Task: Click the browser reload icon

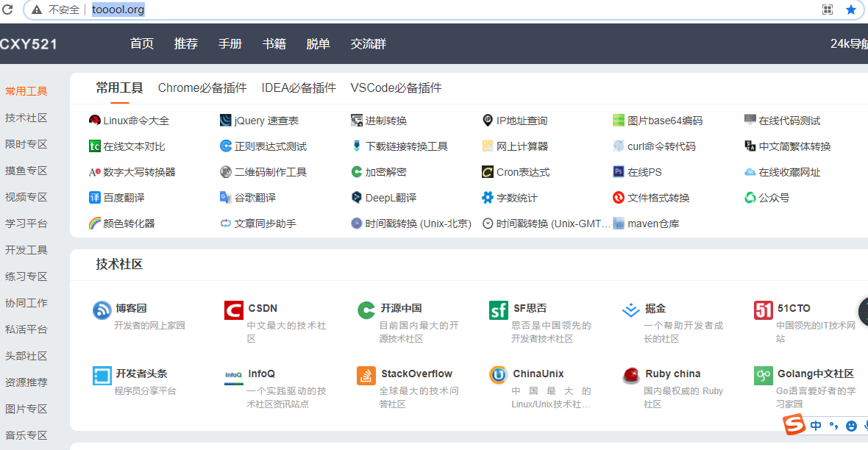Action: [x=8, y=10]
